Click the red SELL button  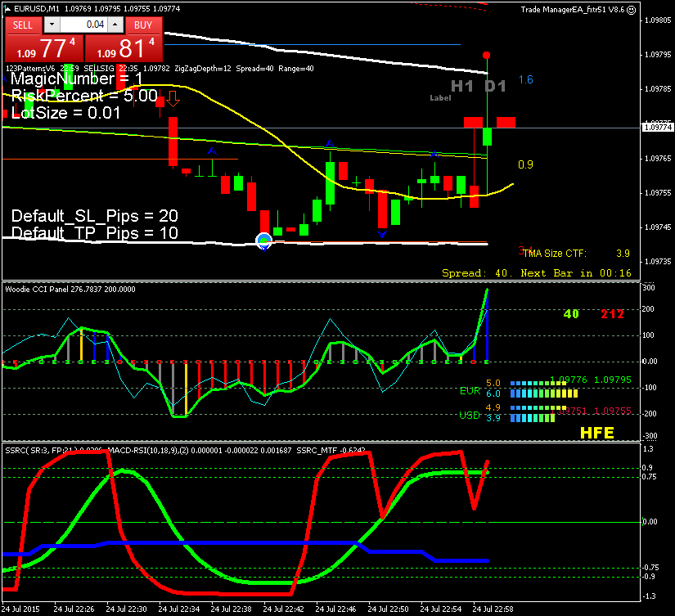23,25
